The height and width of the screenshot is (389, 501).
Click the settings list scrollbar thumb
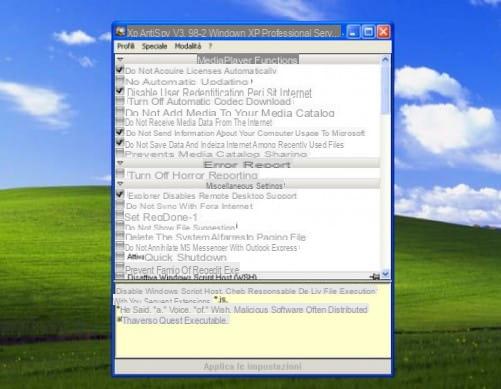click(385, 89)
